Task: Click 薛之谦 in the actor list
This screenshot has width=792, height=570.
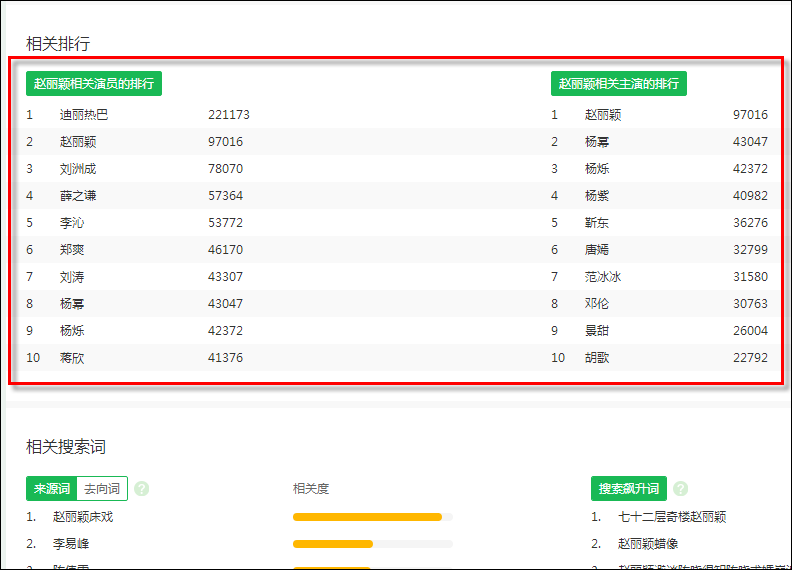Action: tap(78, 196)
